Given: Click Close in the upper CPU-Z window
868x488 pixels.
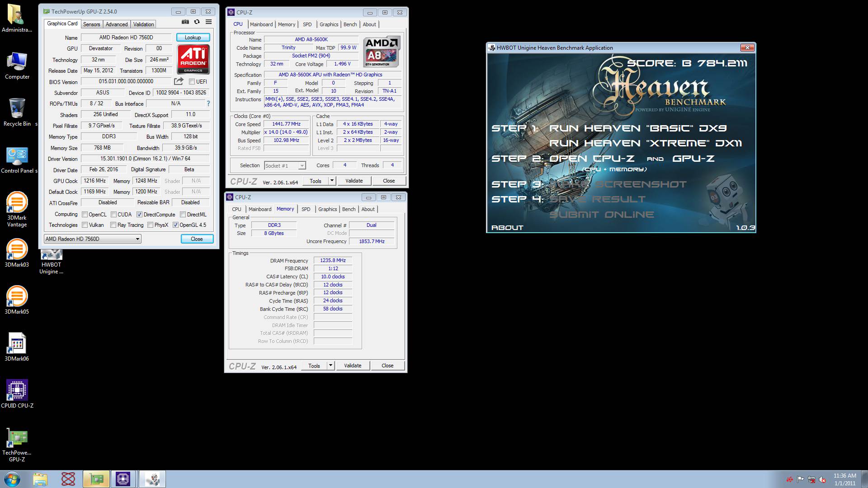Looking at the screenshot, I should pyautogui.click(x=389, y=181).
